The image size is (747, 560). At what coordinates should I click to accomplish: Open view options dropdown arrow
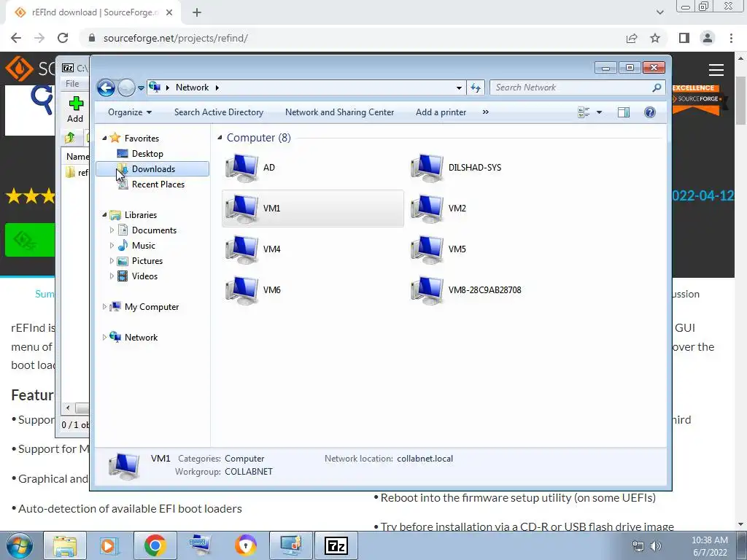pyautogui.click(x=600, y=112)
